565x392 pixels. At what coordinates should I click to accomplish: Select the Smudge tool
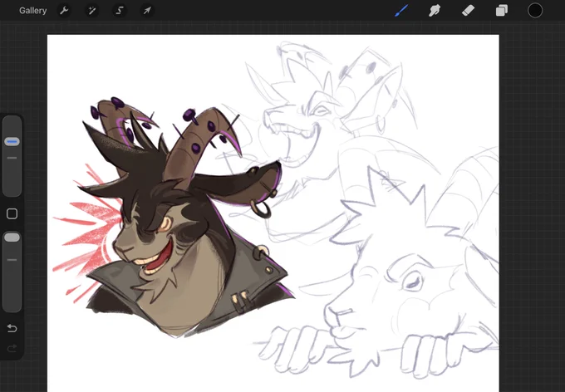coord(435,11)
